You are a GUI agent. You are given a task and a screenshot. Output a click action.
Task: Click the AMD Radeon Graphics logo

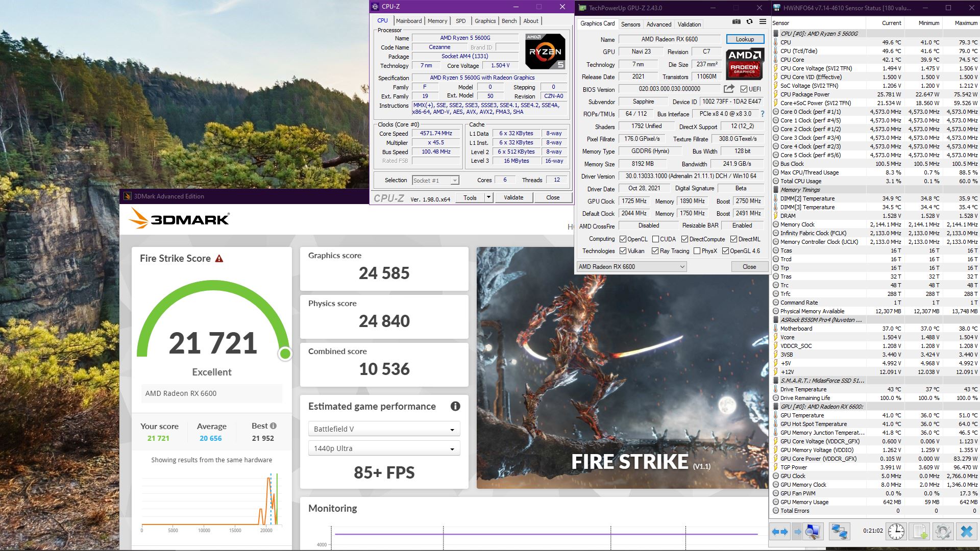pos(745,64)
